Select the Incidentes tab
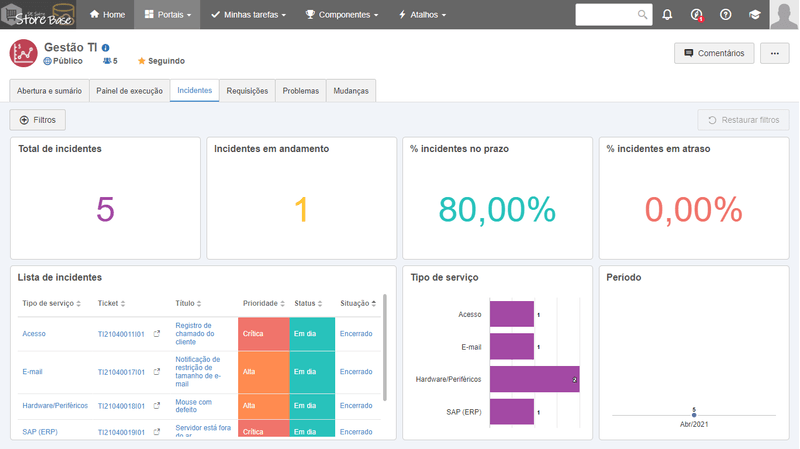Screen dimensions: 800x449 pyautogui.click(x=194, y=90)
